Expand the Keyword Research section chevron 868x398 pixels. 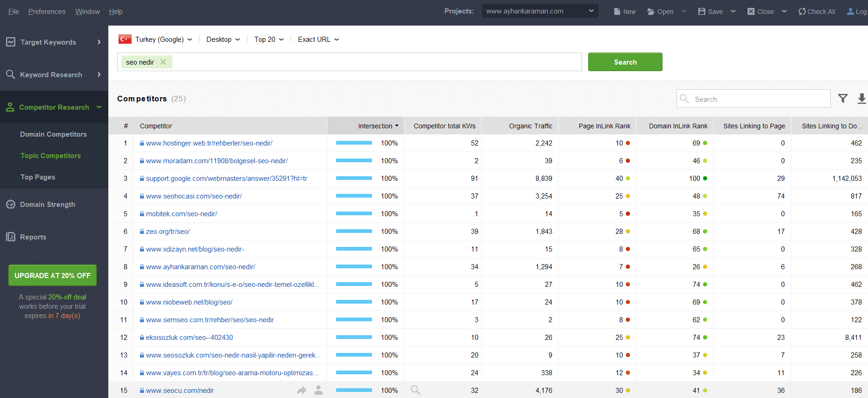coord(99,74)
